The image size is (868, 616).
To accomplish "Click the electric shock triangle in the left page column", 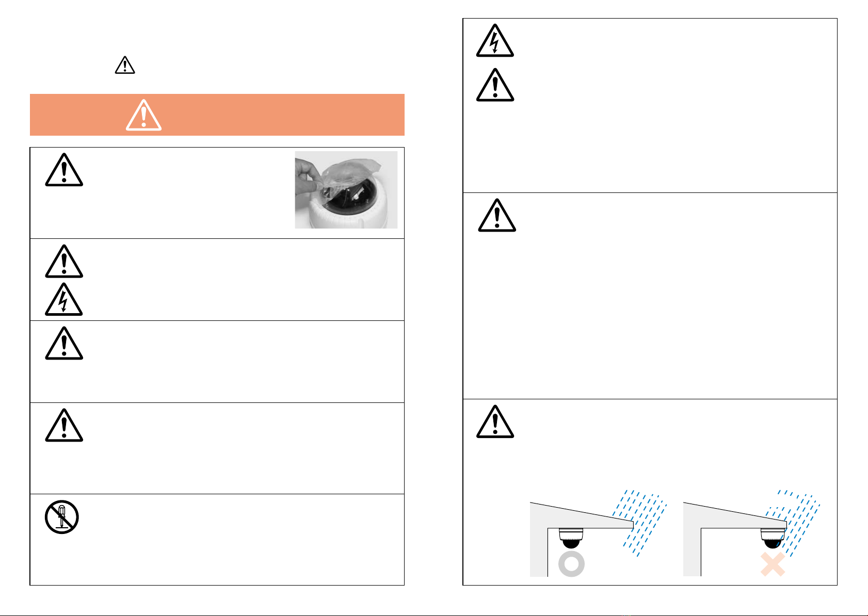I will coord(64,299).
